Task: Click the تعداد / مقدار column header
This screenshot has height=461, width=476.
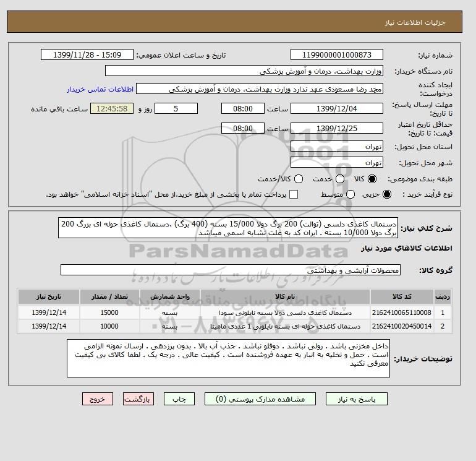Action: click(109, 296)
